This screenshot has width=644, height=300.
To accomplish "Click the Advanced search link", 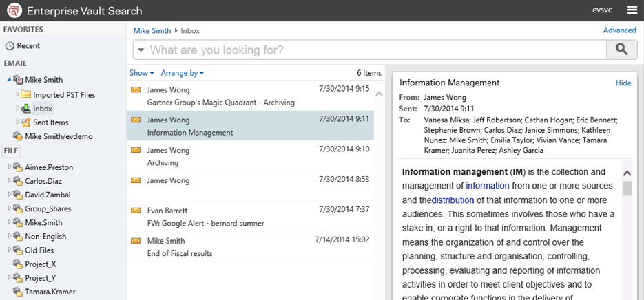I will [x=619, y=30].
